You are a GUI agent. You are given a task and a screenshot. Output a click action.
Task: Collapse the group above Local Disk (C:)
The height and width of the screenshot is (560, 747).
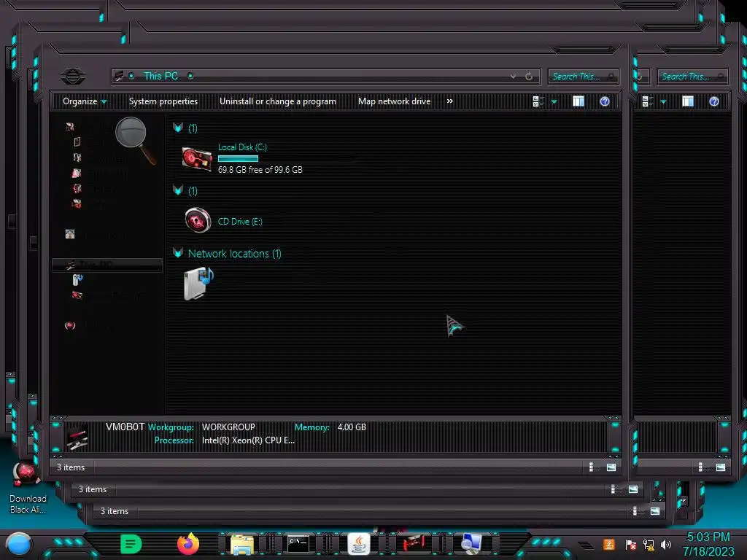[178, 128]
